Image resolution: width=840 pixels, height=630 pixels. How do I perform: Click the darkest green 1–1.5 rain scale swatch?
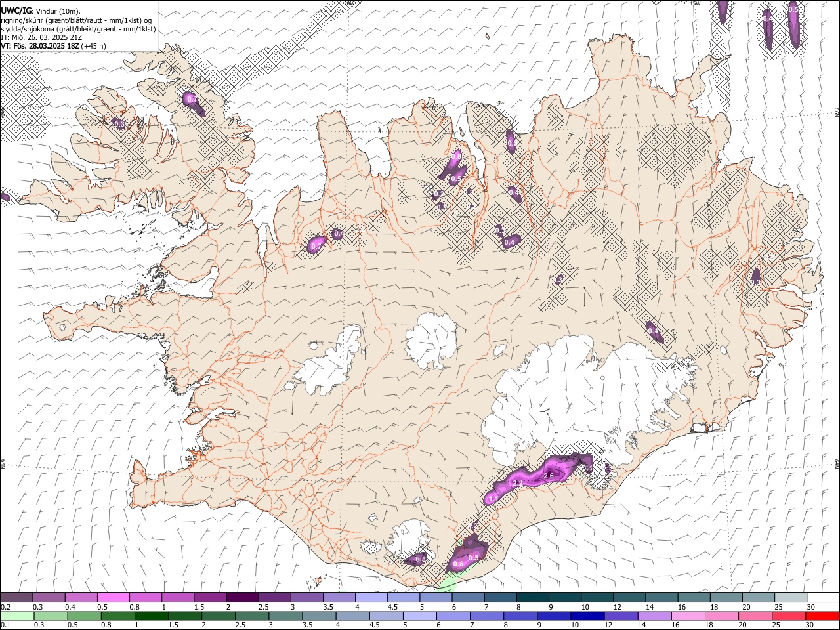[152, 616]
